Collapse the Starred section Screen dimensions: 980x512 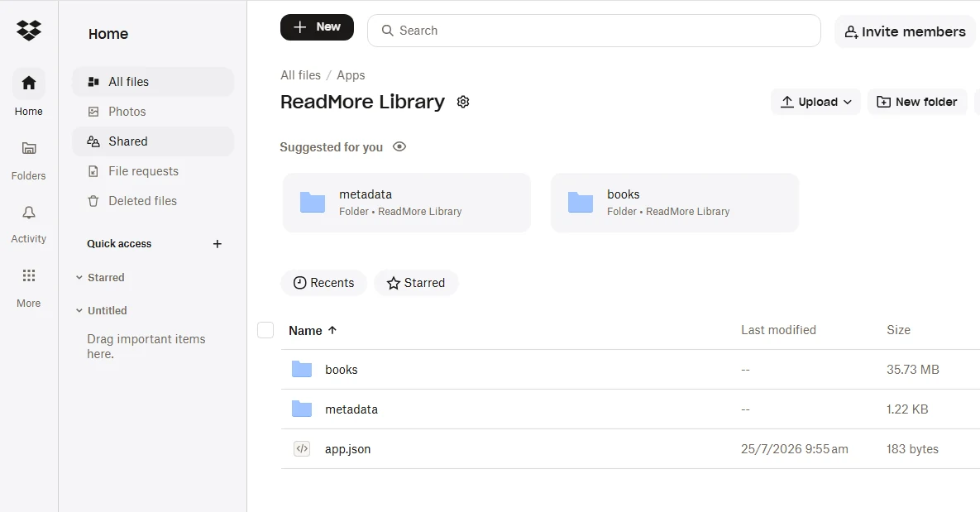[x=79, y=278]
